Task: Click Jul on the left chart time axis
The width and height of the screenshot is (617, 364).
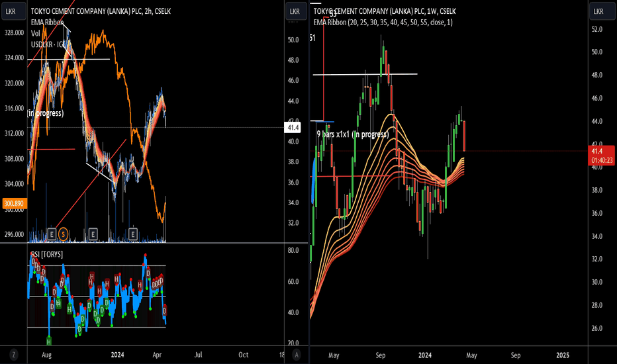Action: (199, 355)
